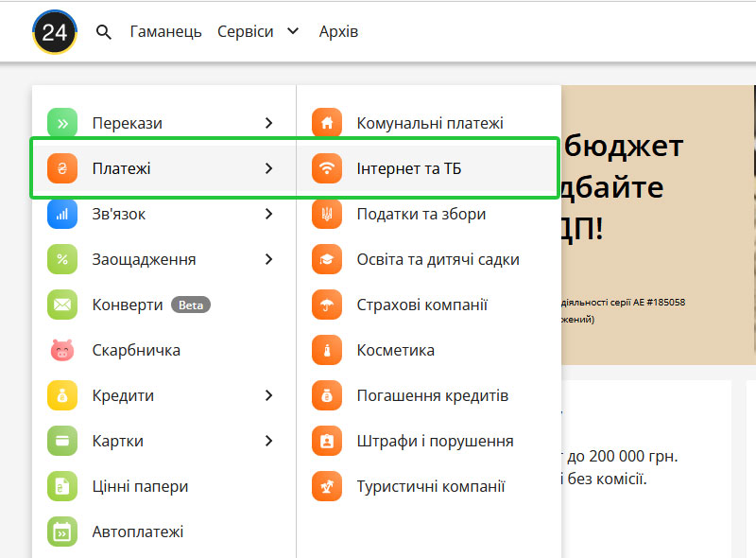Viewport: 756px width, 558px height.
Task: Select the Платежі menu item
Action: click(122, 168)
